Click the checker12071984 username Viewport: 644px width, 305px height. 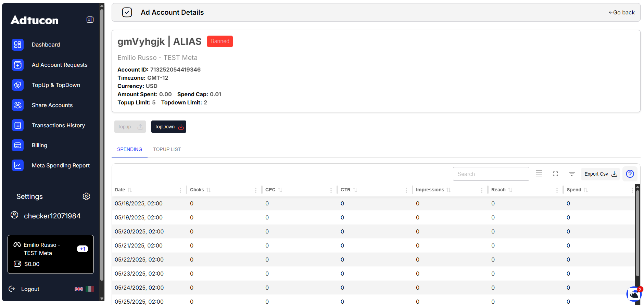pos(52,216)
